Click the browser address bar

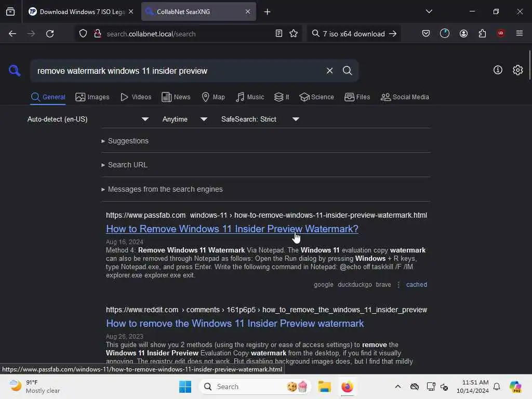click(x=189, y=34)
